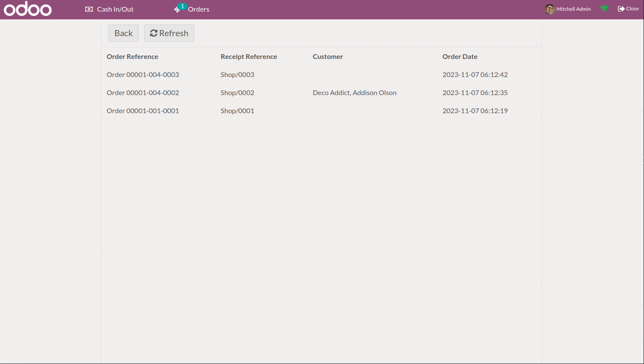
Task: Select Order 00001-004-0003 row
Action: [322, 74]
